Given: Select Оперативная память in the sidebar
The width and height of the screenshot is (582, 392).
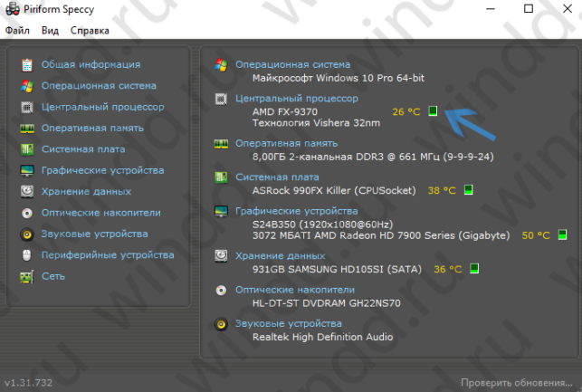Looking at the screenshot, I should 92,128.
